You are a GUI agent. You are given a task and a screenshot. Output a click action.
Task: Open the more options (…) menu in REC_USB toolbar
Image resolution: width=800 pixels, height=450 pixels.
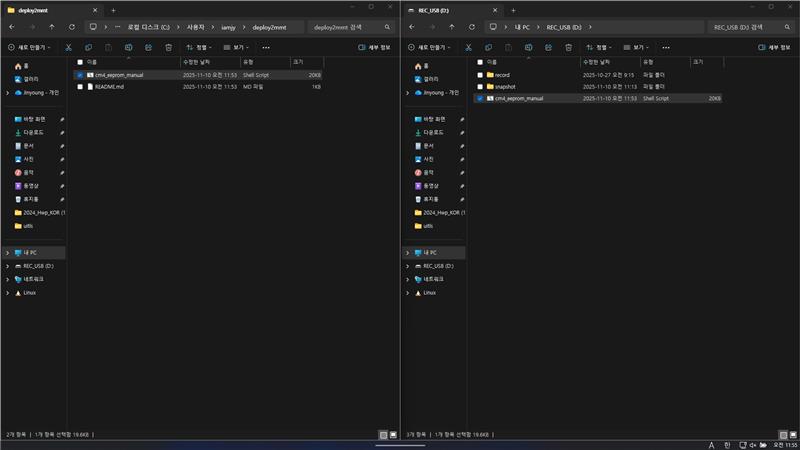point(666,47)
